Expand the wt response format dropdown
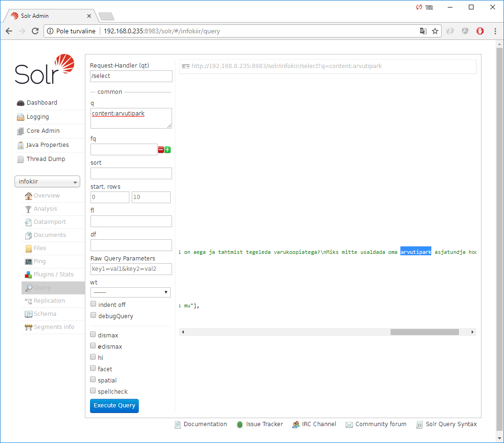The height and width of the screenshot is (443, 504). (130, 292)
